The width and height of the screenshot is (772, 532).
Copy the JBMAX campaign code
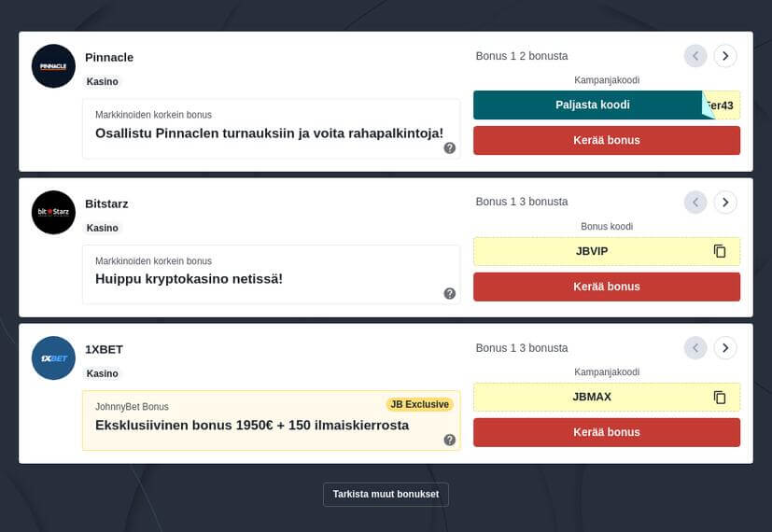[x=720, y=397]
